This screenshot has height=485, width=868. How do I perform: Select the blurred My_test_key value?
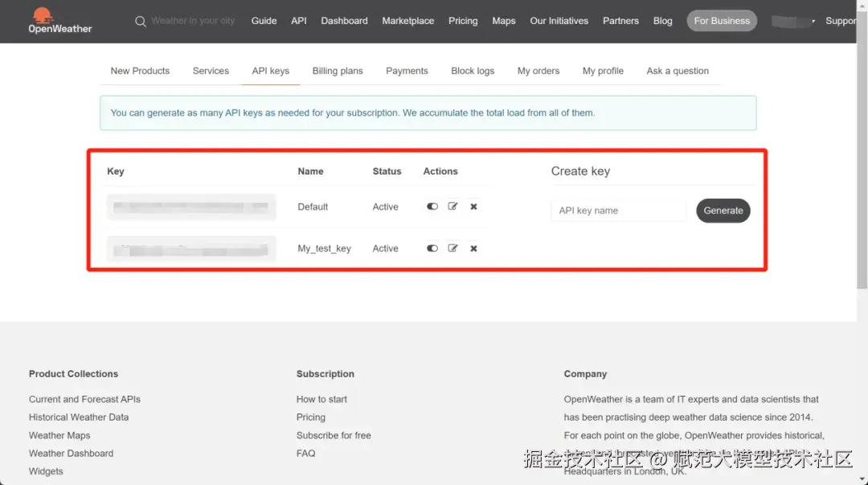(x=191, y=249)
